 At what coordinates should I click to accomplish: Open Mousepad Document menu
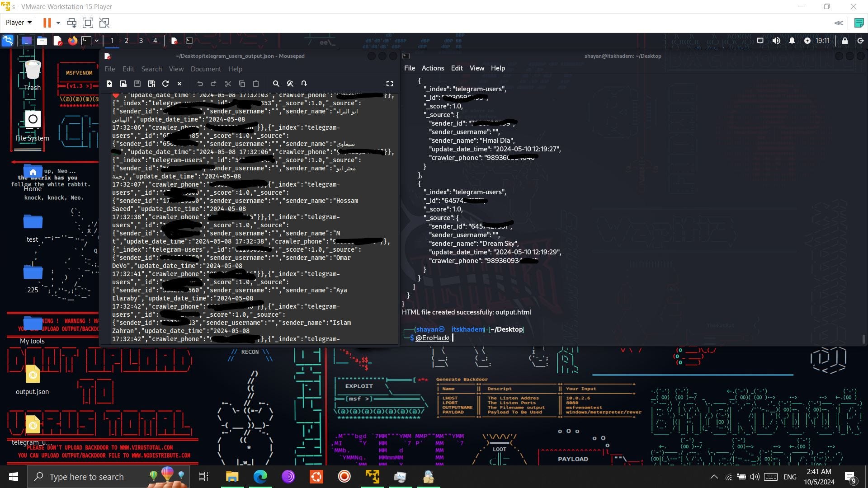tap(206, 69)
